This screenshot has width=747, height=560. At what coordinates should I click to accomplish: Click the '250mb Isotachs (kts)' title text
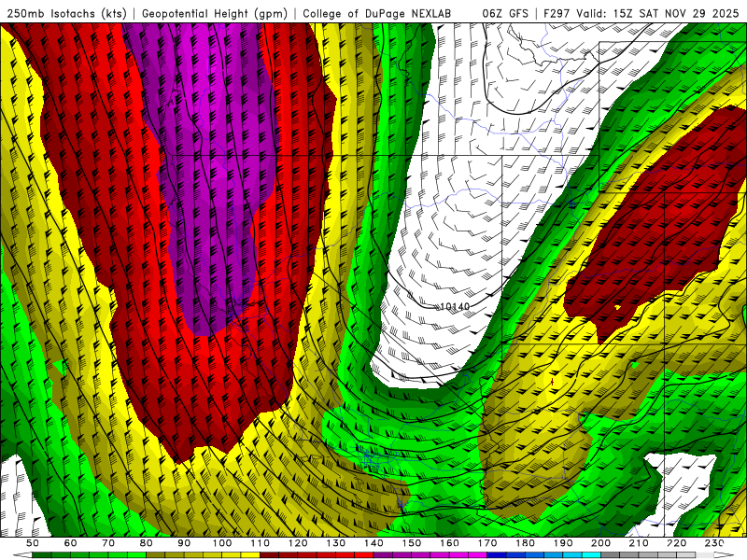(x=66, y=14)
